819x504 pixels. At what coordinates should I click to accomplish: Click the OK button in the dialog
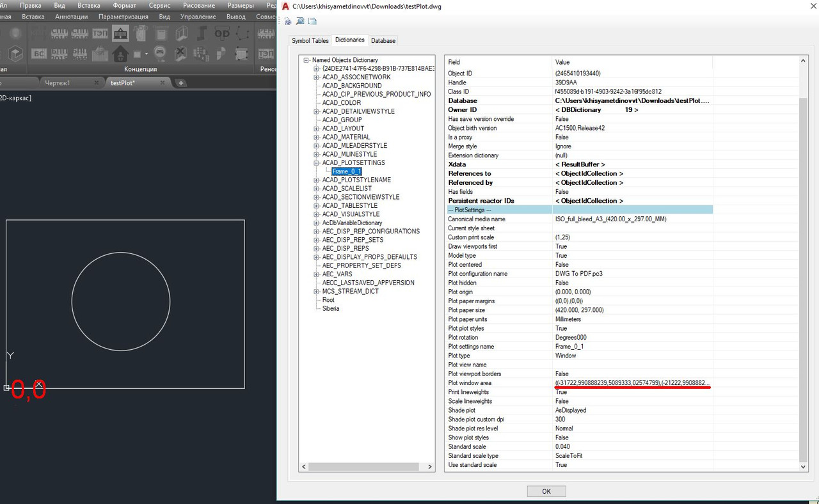coord(546,491)
